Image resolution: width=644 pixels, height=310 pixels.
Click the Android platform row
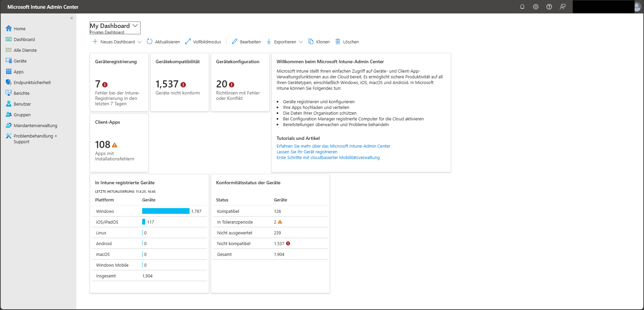point(149,243)
